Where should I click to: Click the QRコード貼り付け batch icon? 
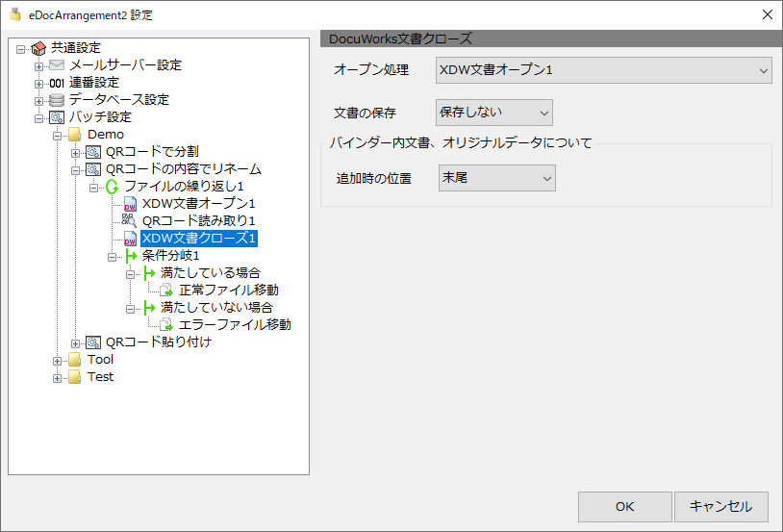[x=93, y=342]
